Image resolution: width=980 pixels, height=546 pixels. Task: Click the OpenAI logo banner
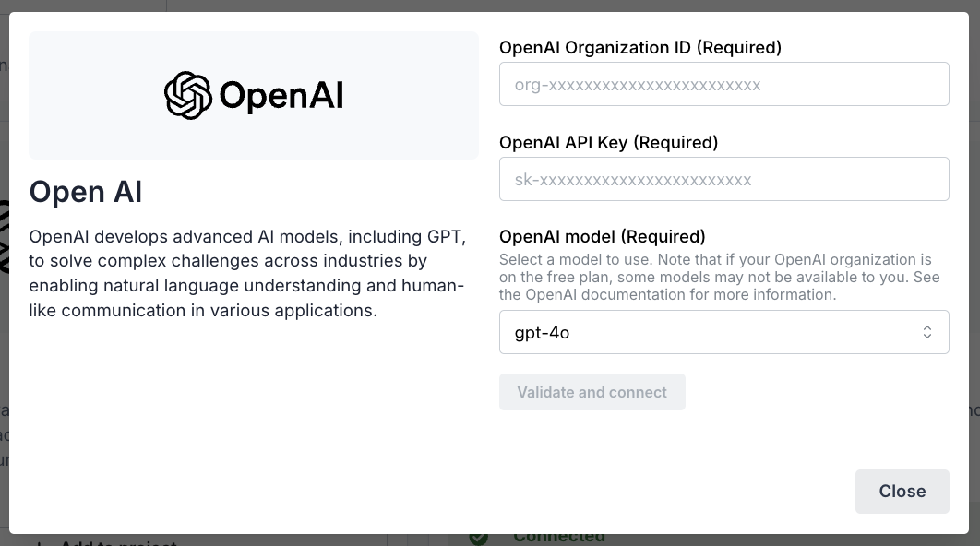tap(254, 96)
